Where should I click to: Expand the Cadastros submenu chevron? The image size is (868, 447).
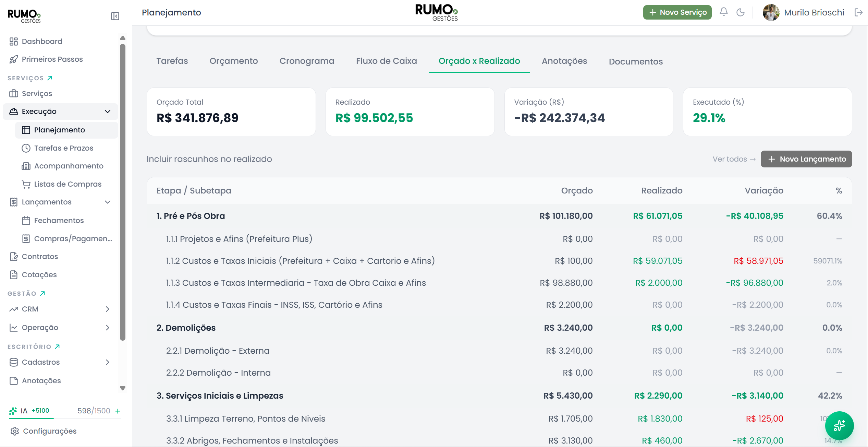click(x=108, y=362)
